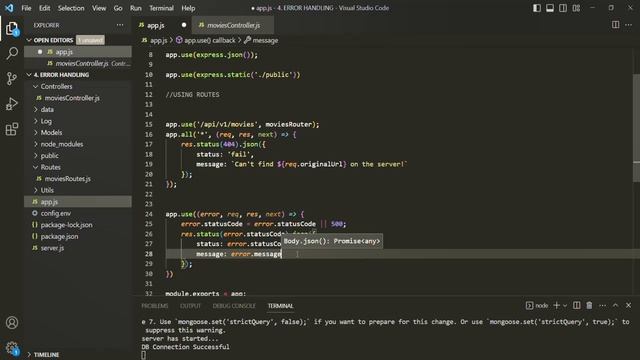Open the Selection menu
The image size is (640, 360).
point(71,8)
